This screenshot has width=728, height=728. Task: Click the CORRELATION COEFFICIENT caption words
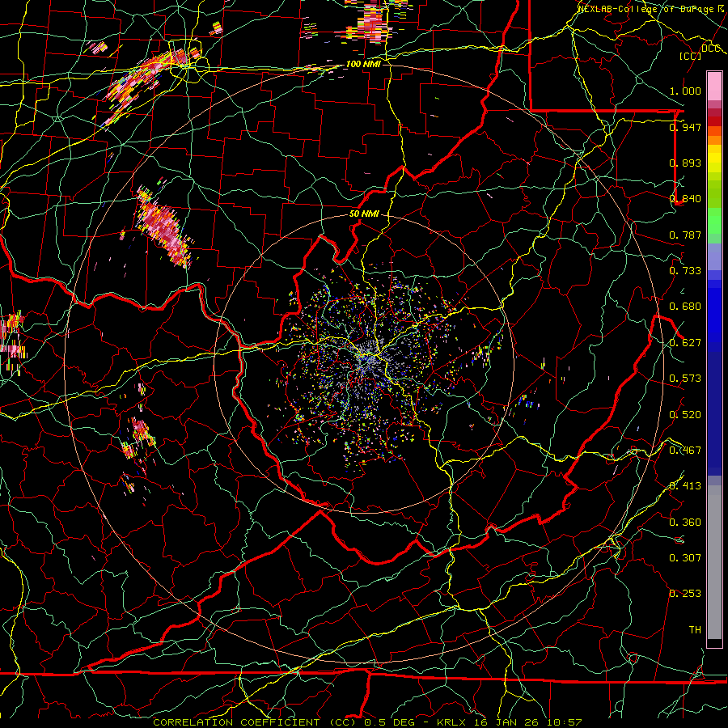[x=236, y=722]
